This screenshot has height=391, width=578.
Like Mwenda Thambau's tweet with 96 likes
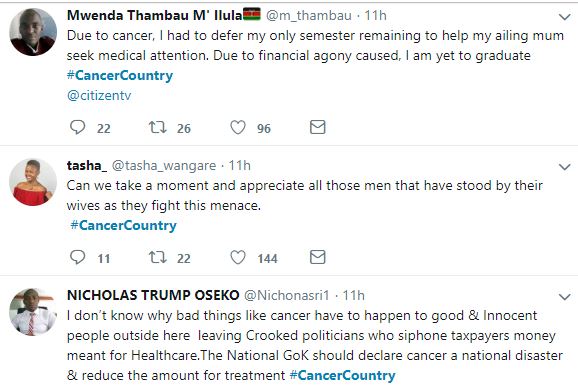(x=238, y=128)
